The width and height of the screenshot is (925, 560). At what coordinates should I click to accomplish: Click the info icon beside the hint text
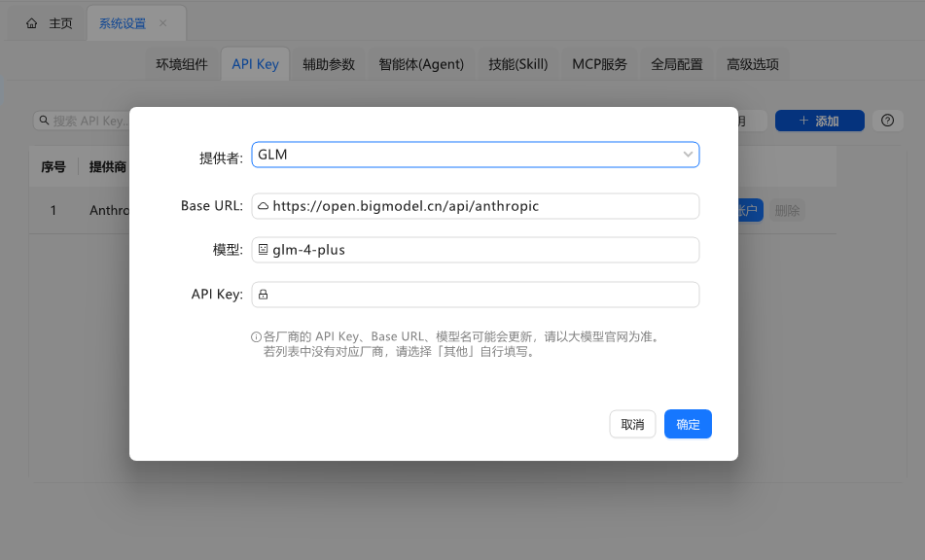pyautogui.click(x=257, y=337)
